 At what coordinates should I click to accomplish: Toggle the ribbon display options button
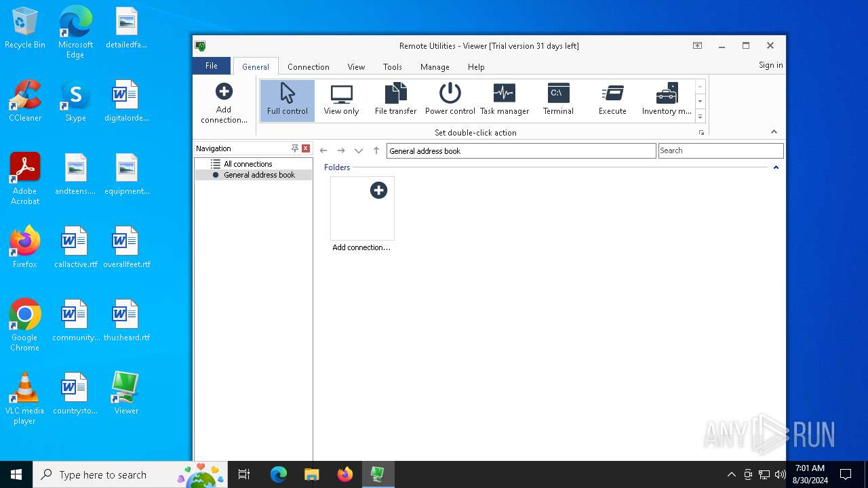tap(697, 45)
